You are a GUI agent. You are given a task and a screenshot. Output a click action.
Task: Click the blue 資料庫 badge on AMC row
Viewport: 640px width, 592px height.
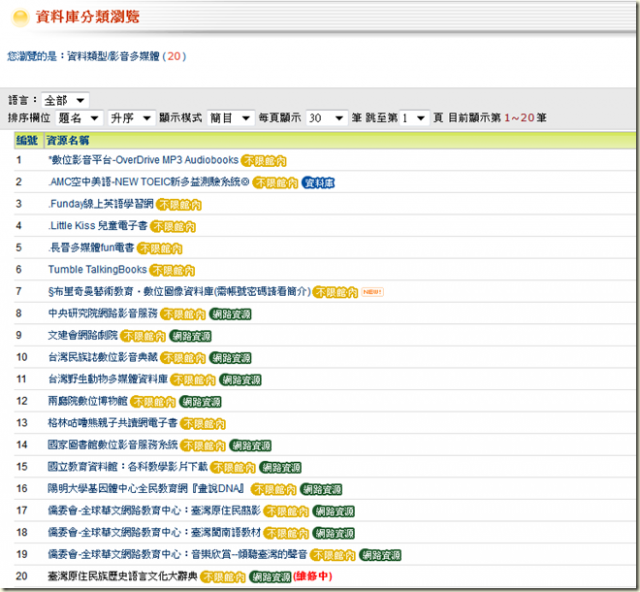pos(318,183)
